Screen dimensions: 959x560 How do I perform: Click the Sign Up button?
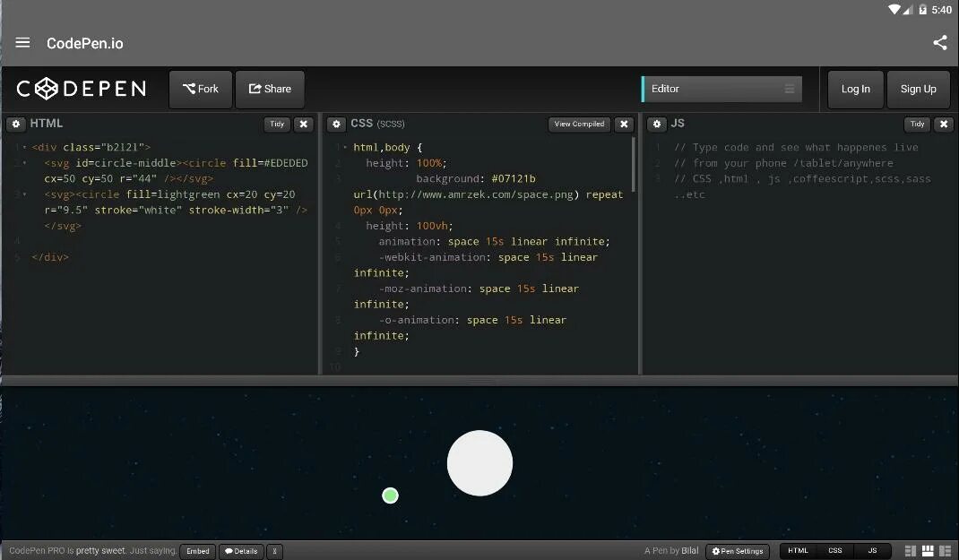tap(918, 90)
